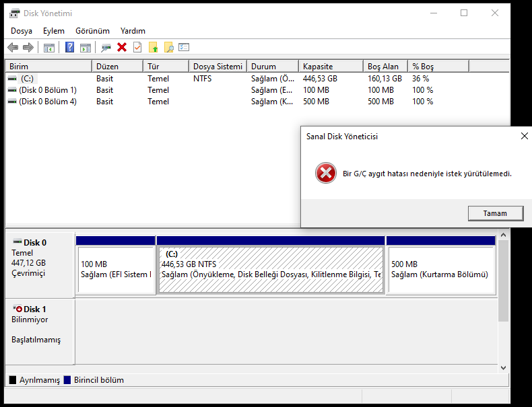Click the scroll up arrow in disk pane
The height and width of the screenshot is (407, 532).
tap(503, 235)
